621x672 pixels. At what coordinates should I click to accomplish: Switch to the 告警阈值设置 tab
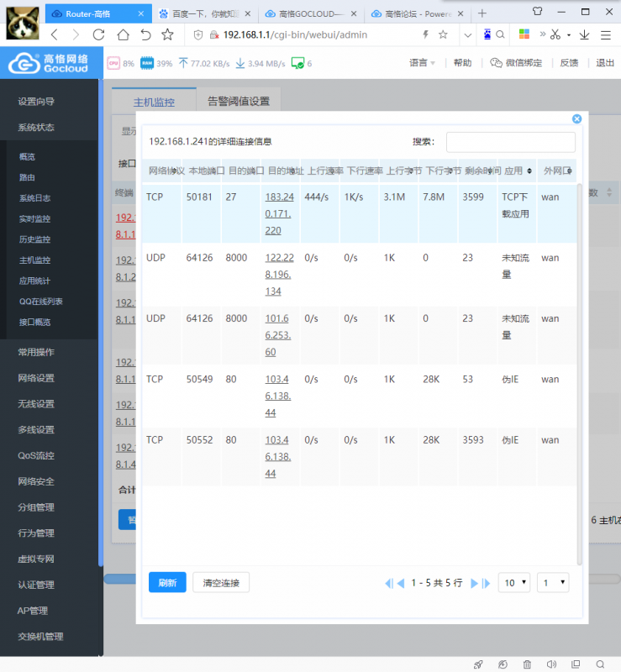239,101
